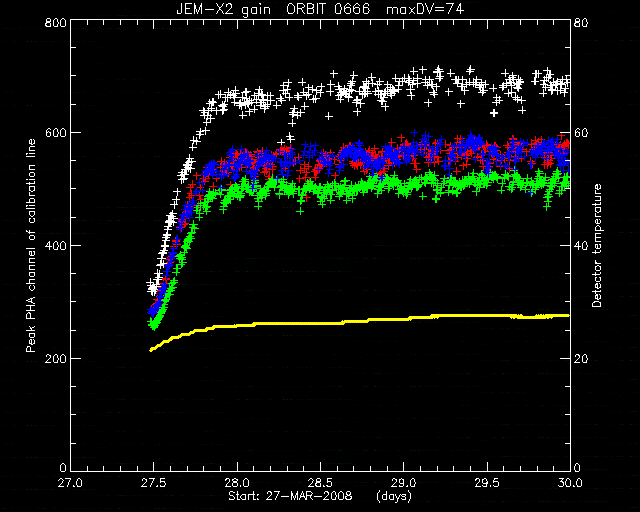
Task: Click the right axis temperature label 20
Action: click(x=581, y=358)
